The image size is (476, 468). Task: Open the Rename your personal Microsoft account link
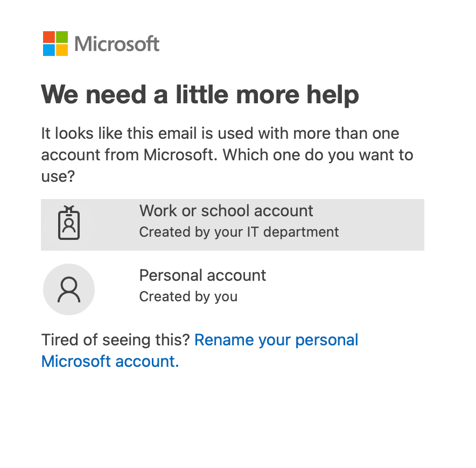tap(276, 340)
